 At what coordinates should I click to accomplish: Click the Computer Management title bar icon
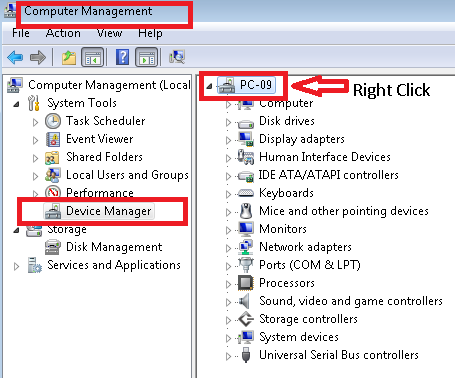pos(10,11)
